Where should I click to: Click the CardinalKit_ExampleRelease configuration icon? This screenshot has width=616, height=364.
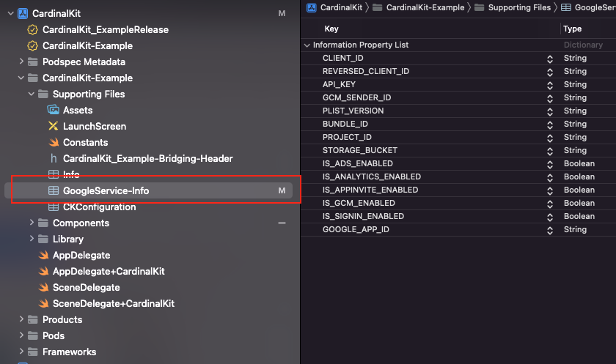coord(32,29)
